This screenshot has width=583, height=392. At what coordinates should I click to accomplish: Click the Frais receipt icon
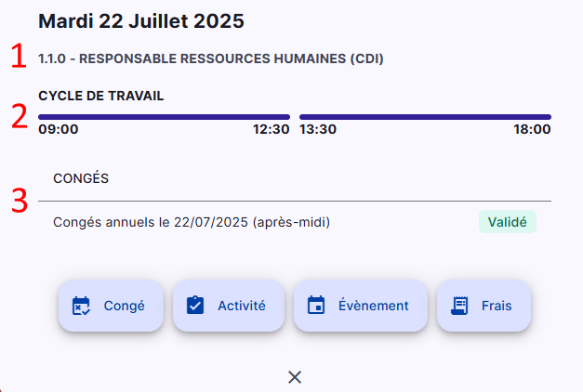(459, 306)
